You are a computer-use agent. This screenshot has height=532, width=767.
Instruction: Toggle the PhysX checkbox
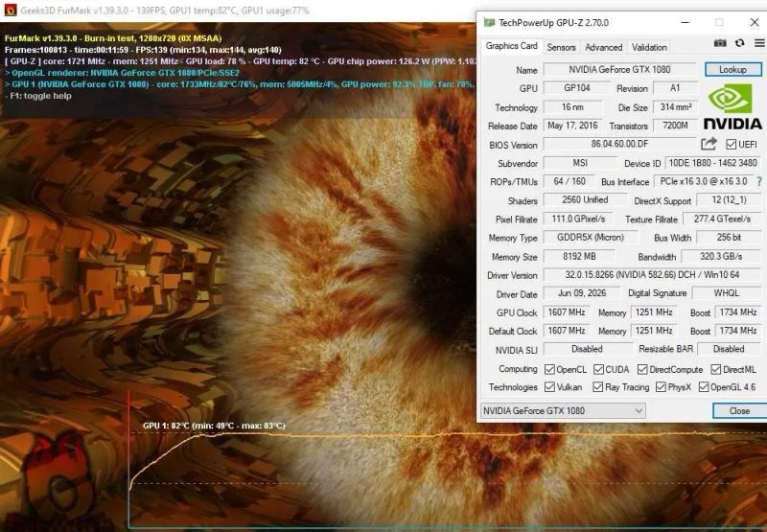pos(661,387)
